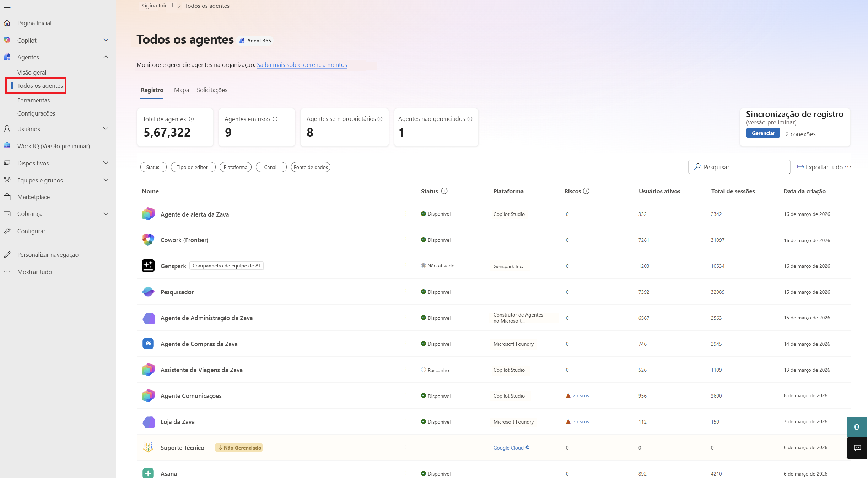868x478 pixels.
Task: Expand the Cobrança section chevron
Action: [x=106, y=214]
